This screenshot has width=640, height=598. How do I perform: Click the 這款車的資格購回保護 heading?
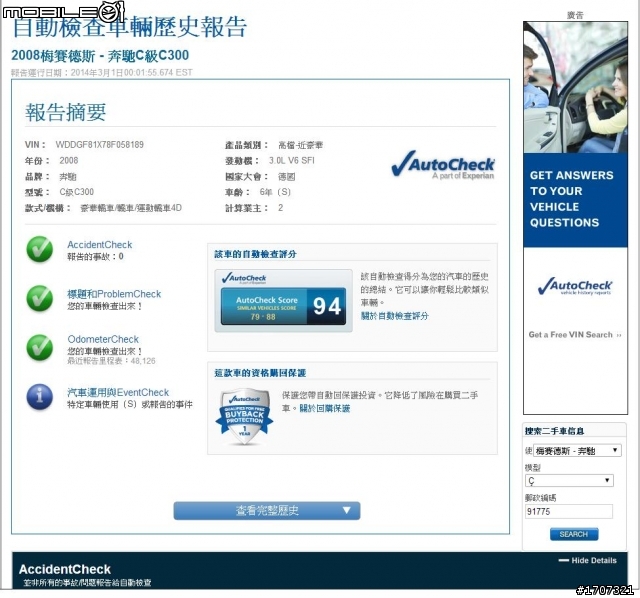click(x=260, y=373)
